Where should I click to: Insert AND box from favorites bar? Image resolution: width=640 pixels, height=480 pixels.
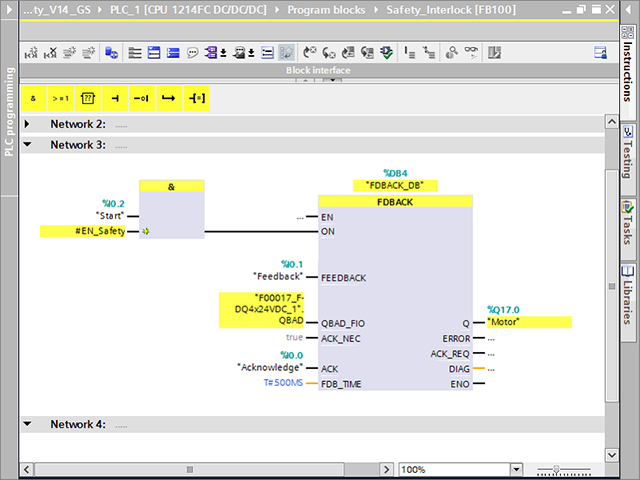click(33, 98)
